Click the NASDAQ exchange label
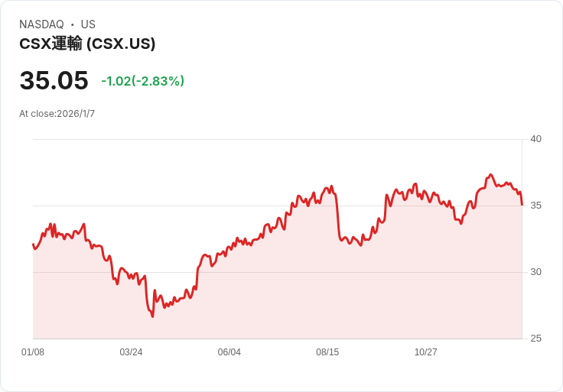The height and width of the screenshot is (392, 563). click(x=41, y=24)
